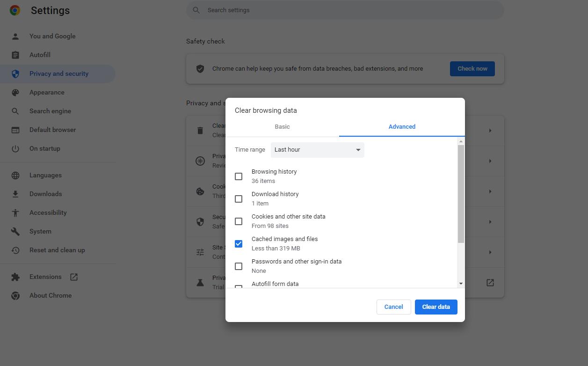Click the Downloads arrow icon in sidebar
The height and width of the screenshot is (366, 588).
pos(15,194)
